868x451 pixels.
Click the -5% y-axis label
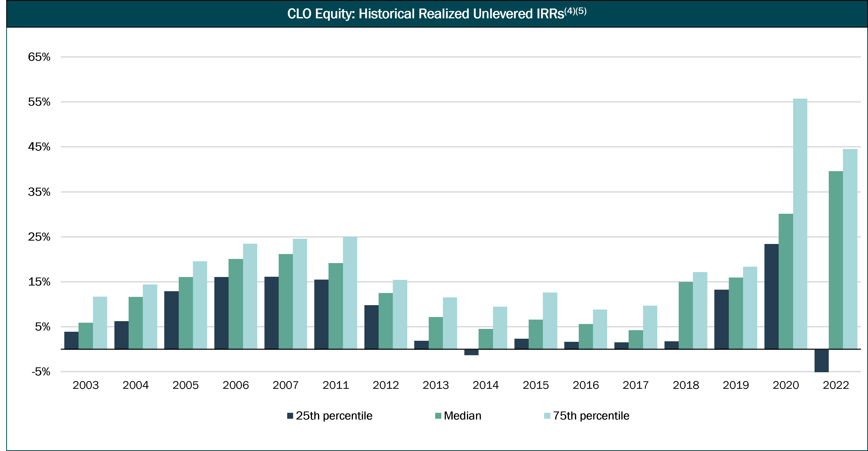(41, 372)
